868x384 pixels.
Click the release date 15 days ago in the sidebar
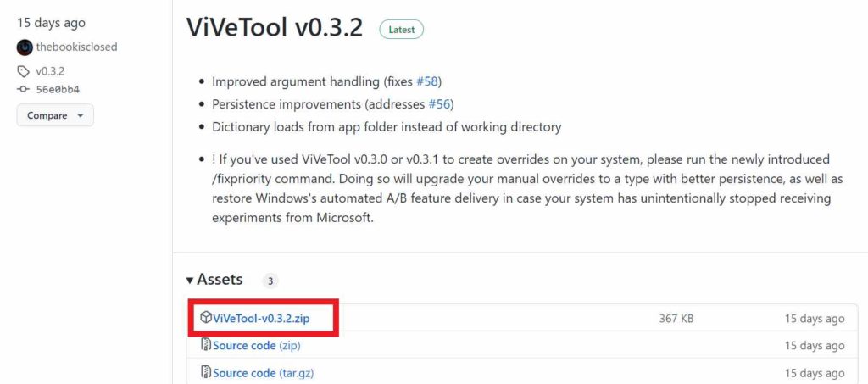point(52,23)
